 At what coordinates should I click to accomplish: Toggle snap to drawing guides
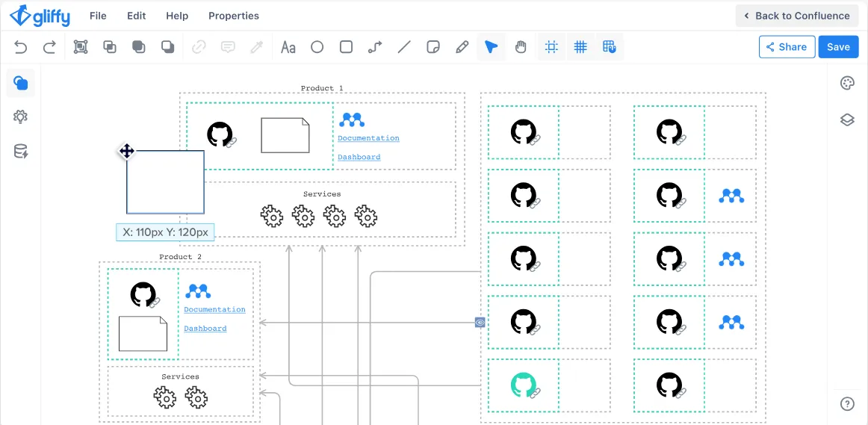tap(551, 47)
